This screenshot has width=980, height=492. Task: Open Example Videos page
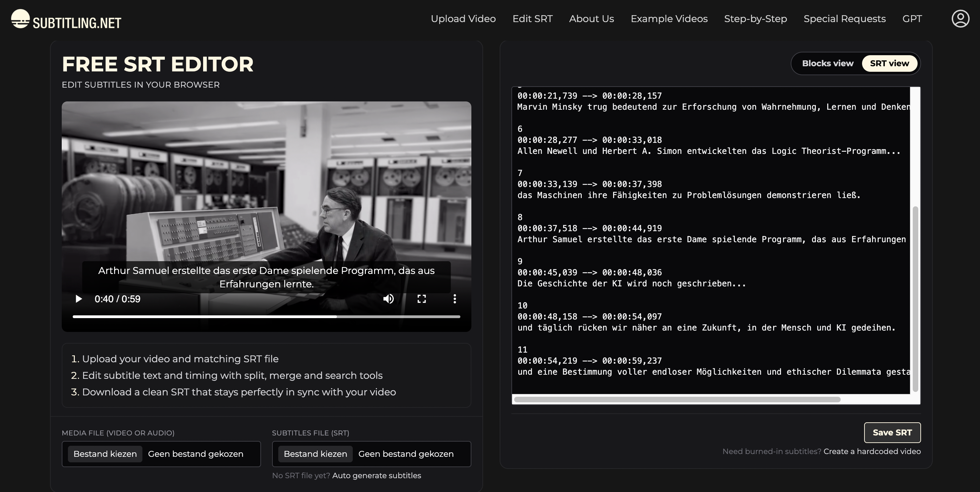pos(669,19)
